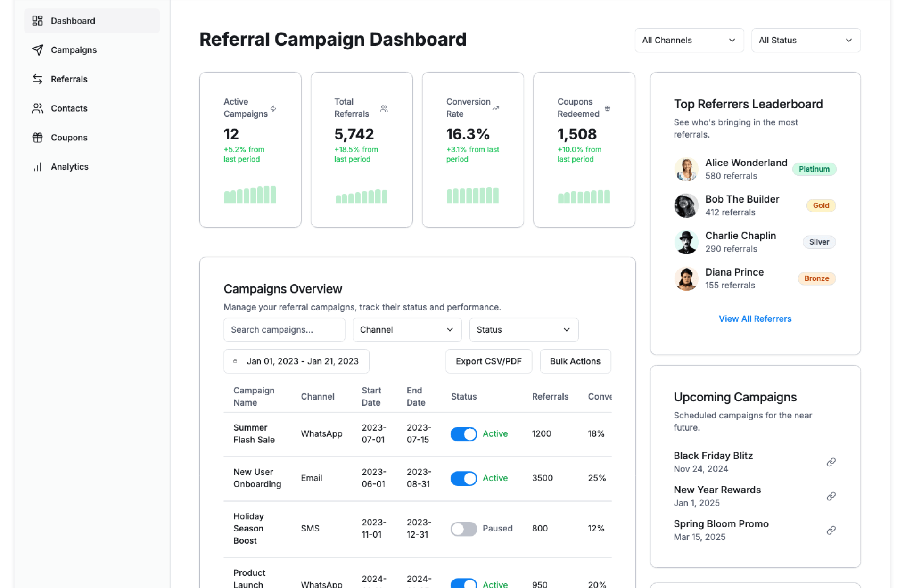The width and height of the screenshot is (905, 588).
Task: Open the View All Referrers link
Action: 755,319
